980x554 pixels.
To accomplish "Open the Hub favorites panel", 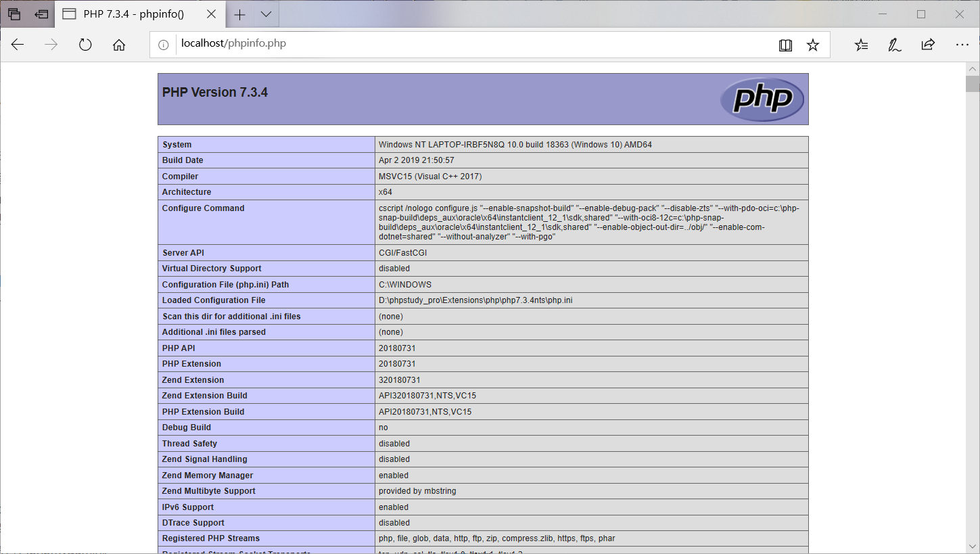I will coord(861,44).
